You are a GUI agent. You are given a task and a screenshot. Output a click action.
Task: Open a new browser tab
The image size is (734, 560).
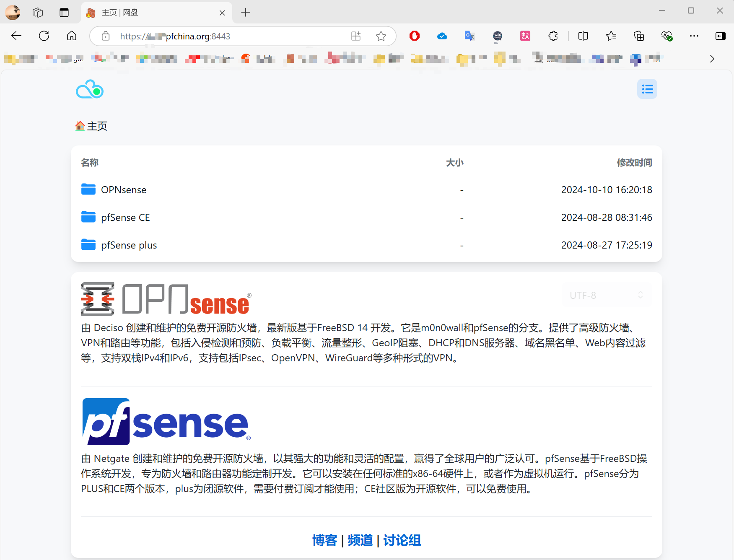pyautogui.click(x=246, y=13)
